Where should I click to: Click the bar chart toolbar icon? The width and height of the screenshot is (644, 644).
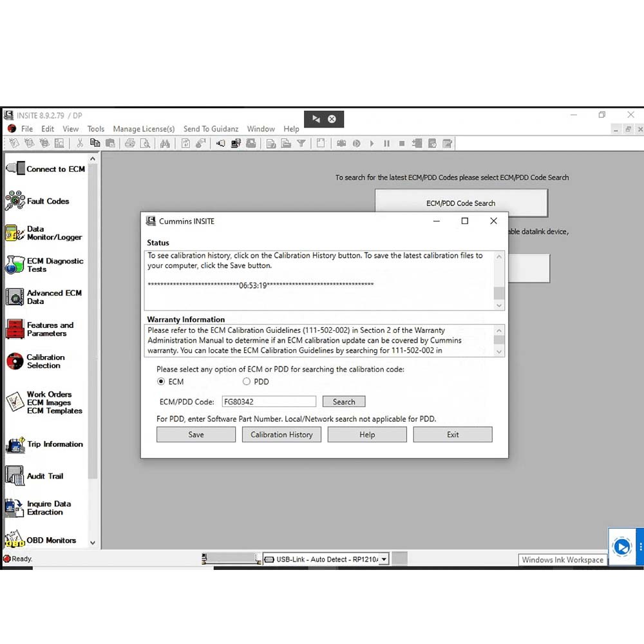[x=59, y=143]
